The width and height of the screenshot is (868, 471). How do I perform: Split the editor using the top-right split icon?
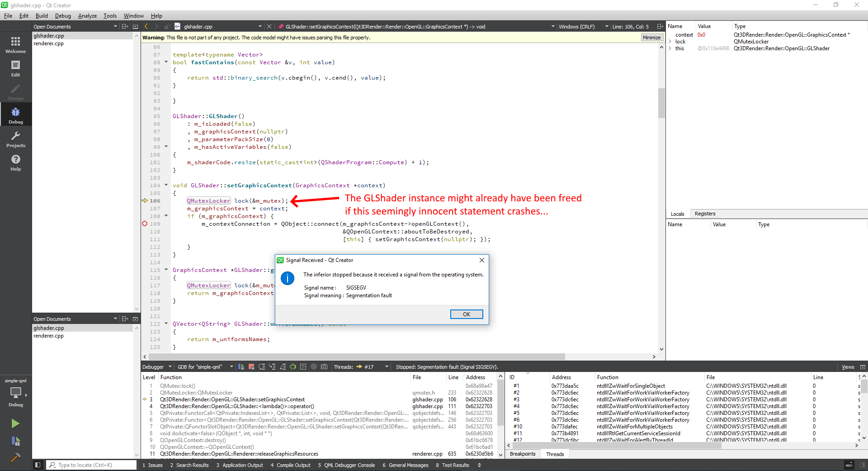pyautogui.click(x=660, y=27)
